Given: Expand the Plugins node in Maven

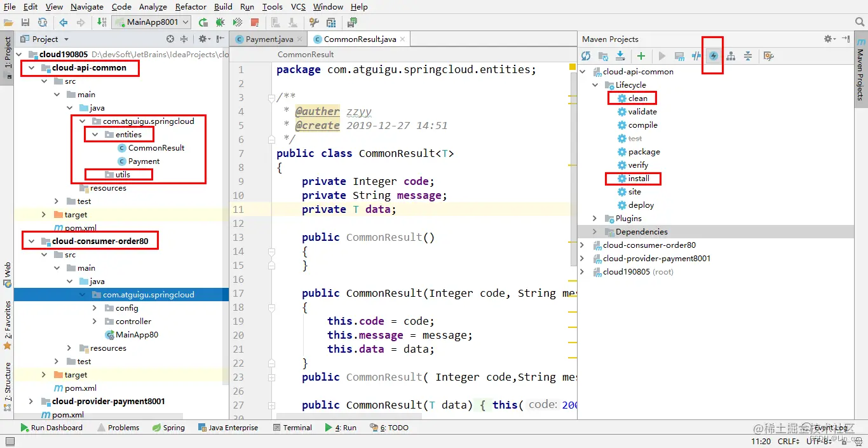Looking at the screenshot, I should 595,219.
